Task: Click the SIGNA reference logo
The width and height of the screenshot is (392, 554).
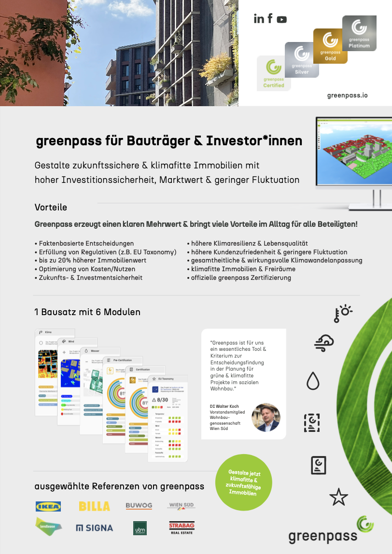Action: [x=95, y=528]
